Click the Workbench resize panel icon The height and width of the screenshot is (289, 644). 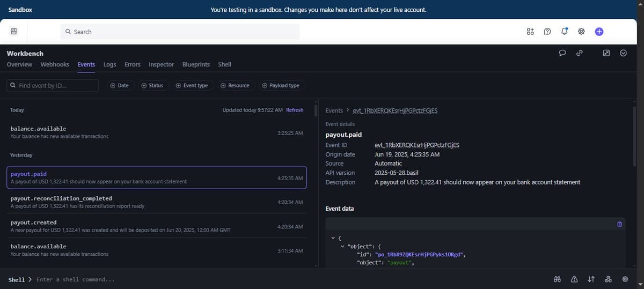point(606,53)
